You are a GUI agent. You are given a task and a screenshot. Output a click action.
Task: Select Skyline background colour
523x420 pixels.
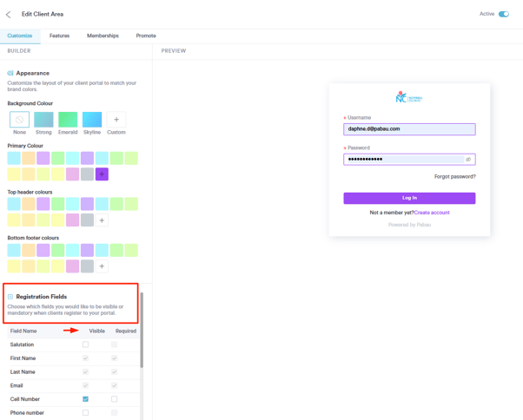tap(92, 120)
